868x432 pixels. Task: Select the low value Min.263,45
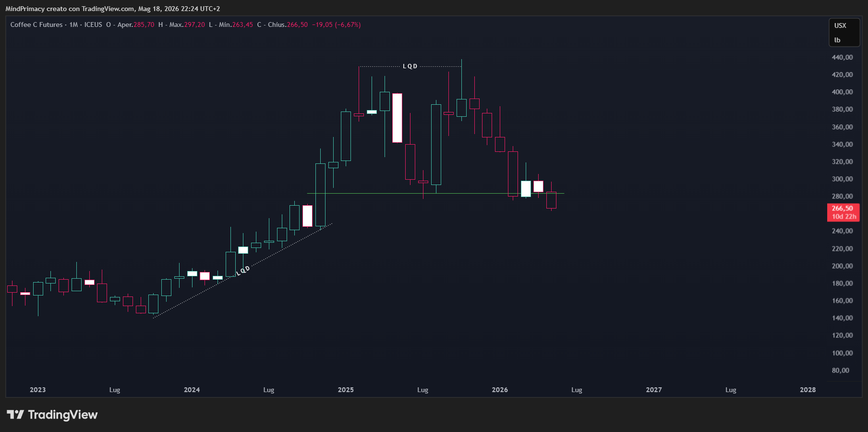(x=236, y=25)
